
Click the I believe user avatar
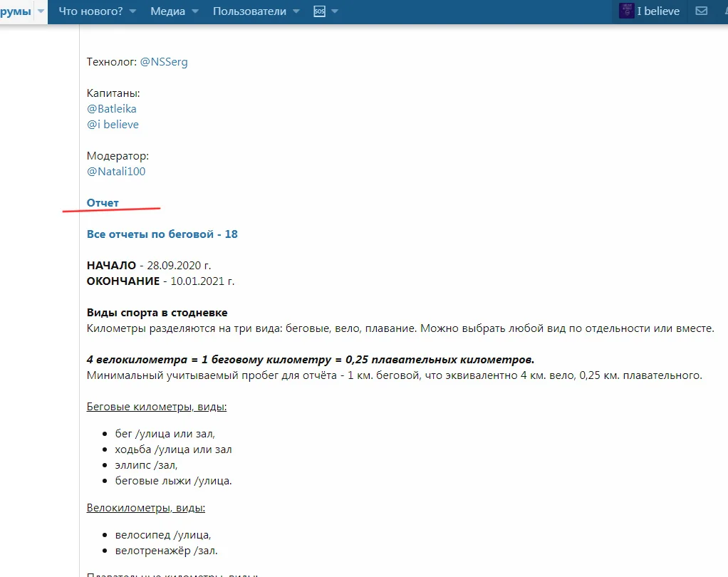[x=626, y=11]
